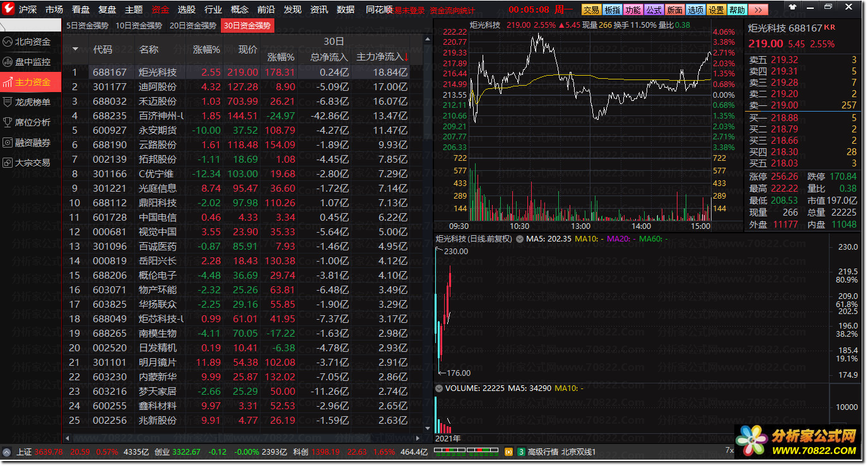Open the 数据 menu
Screen dimensions: 868x466
[x=346, y=9]
